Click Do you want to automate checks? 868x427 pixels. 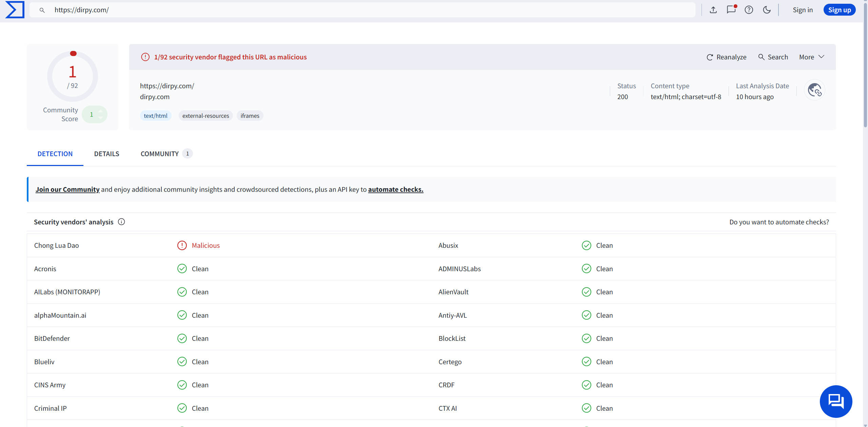point(779,222)
